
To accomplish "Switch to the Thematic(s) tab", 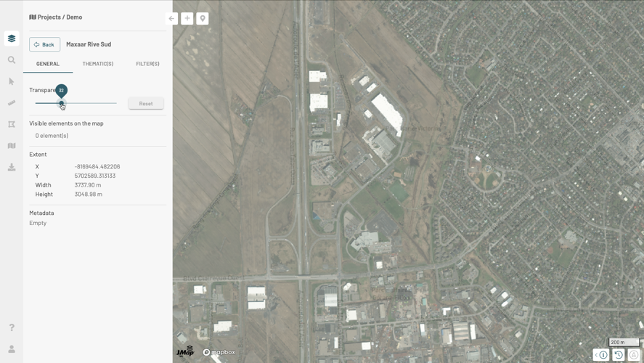I will point(98,64).
